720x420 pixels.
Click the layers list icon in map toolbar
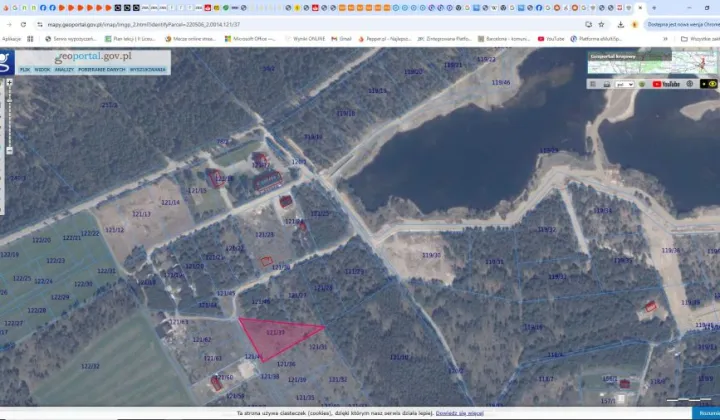[593, 84]
